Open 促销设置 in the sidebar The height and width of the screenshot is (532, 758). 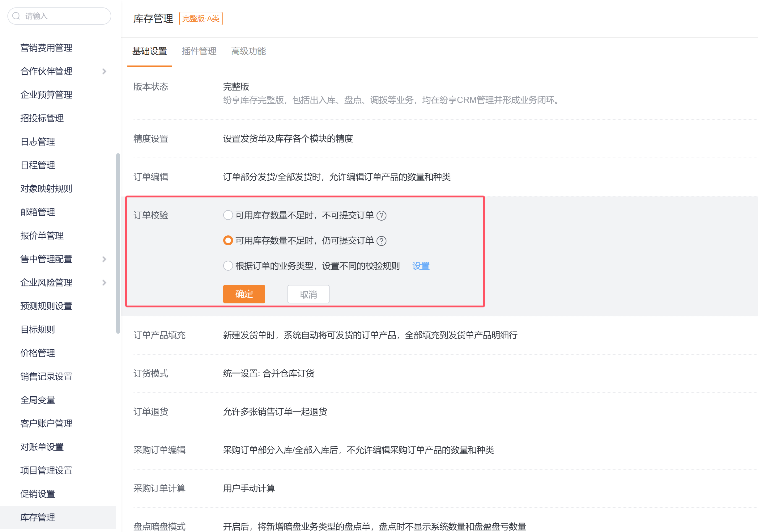38,494
